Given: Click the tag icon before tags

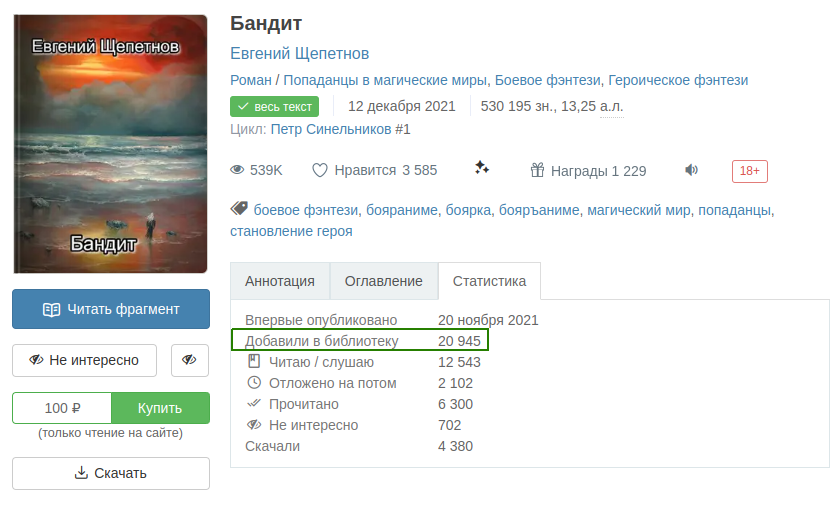Looking at the screenshot, I should coord(239,209).
